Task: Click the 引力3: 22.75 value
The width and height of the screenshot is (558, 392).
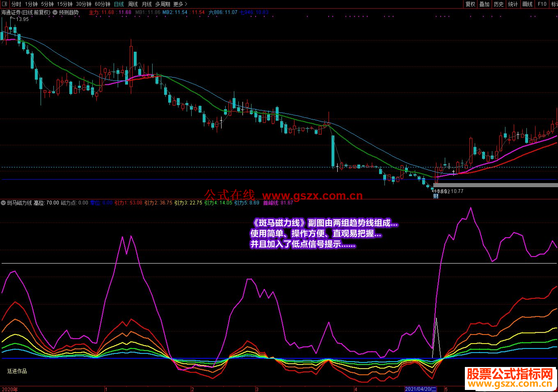Action: coord(188,203)
